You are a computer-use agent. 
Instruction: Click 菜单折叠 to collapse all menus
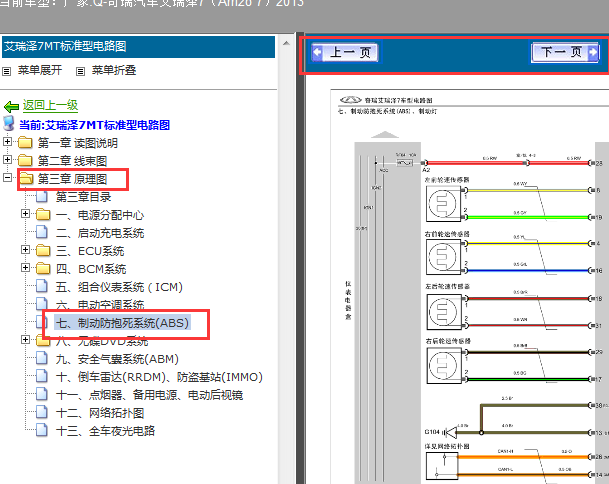pos(114,70)
